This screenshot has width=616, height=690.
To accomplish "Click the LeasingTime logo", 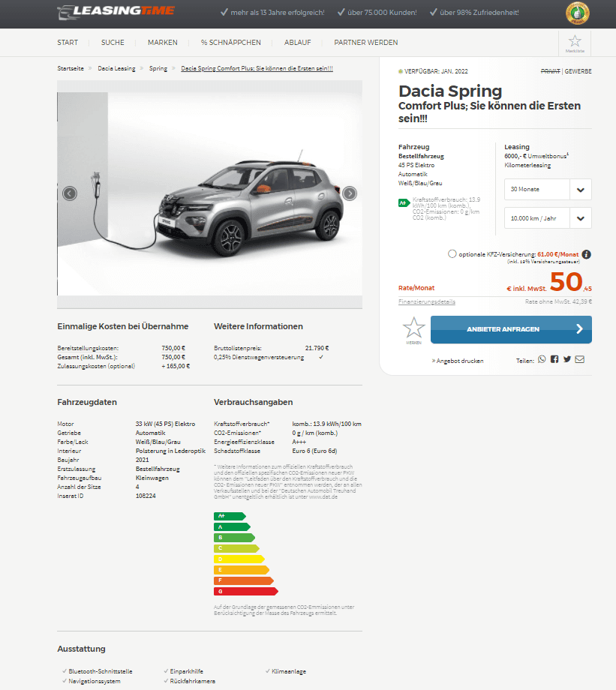I will point(116,12).
